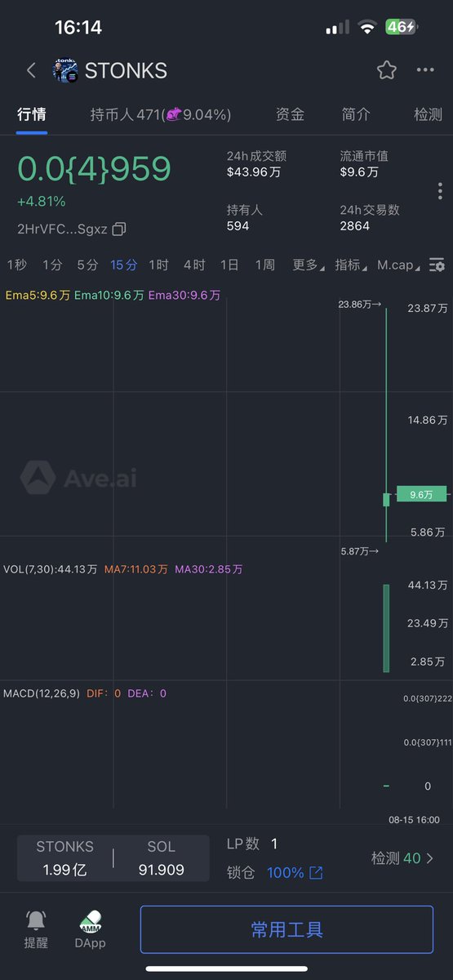
Task: Switch to the 资金 tab
Action: pyautogui.click(x=291, y=114)
